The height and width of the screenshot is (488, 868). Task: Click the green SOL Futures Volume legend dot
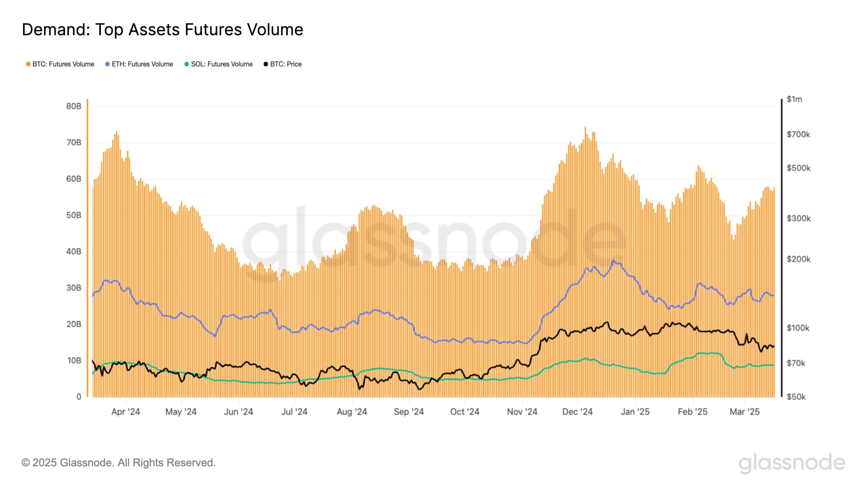coord(186,64)
